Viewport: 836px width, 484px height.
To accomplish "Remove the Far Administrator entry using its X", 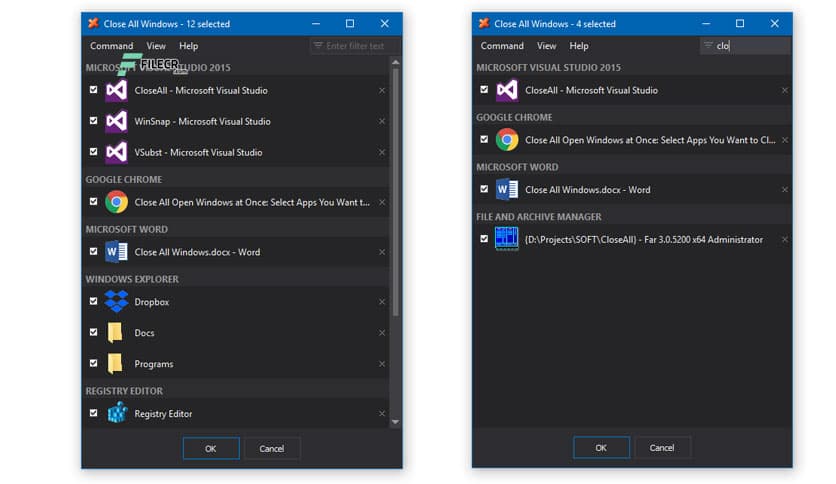I will click(784, 240).
